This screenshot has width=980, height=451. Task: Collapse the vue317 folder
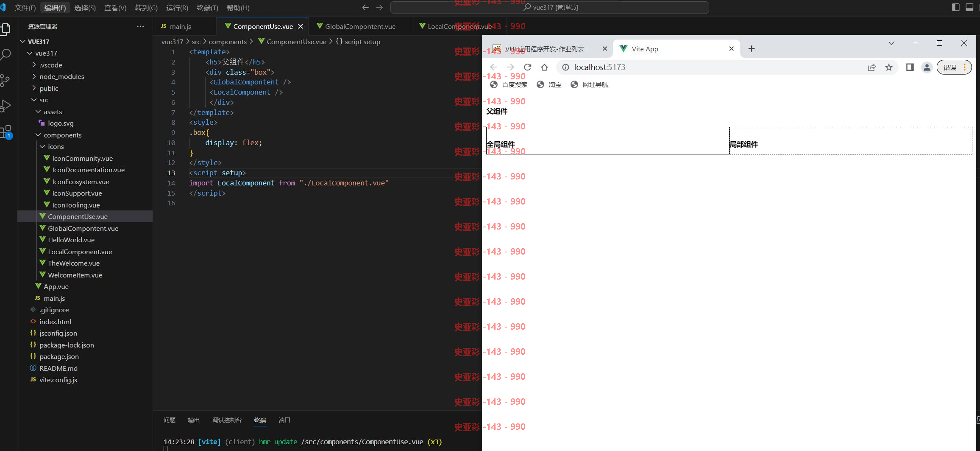coord(85,53)
